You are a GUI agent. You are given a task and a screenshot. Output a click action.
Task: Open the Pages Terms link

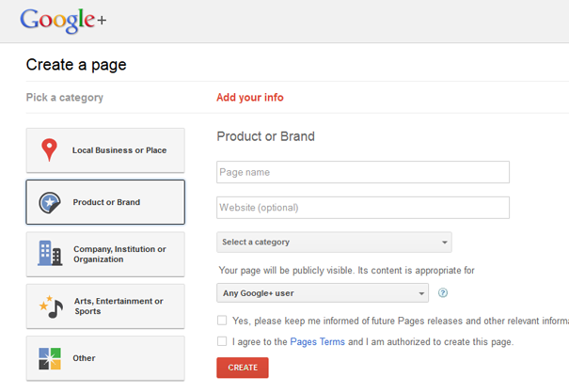[317, 342]
